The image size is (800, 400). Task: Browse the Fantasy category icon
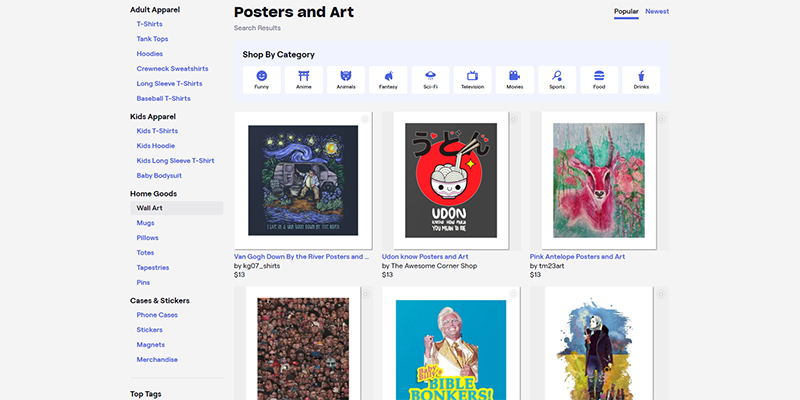pyautogui.click(x=388, y=76)
